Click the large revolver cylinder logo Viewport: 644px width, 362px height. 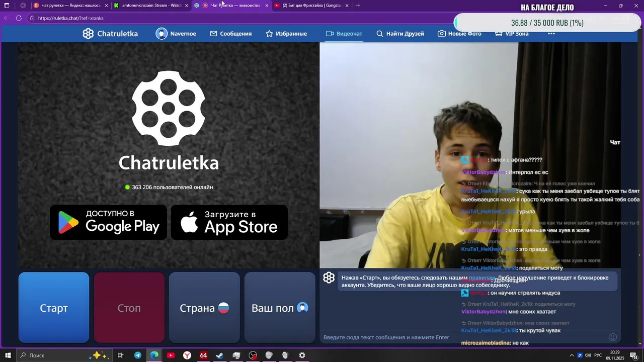pos(169,108)
